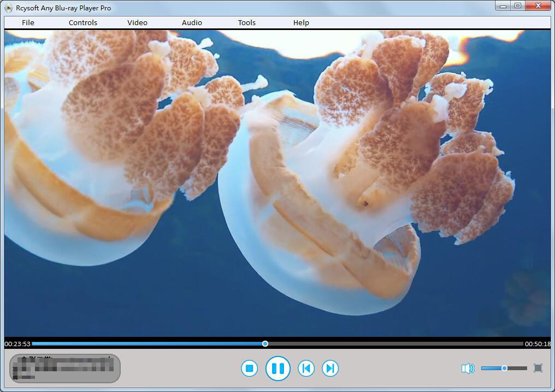Viewport: 555px width, 392px height.
Task: Open the File menu
Action: 28,22
